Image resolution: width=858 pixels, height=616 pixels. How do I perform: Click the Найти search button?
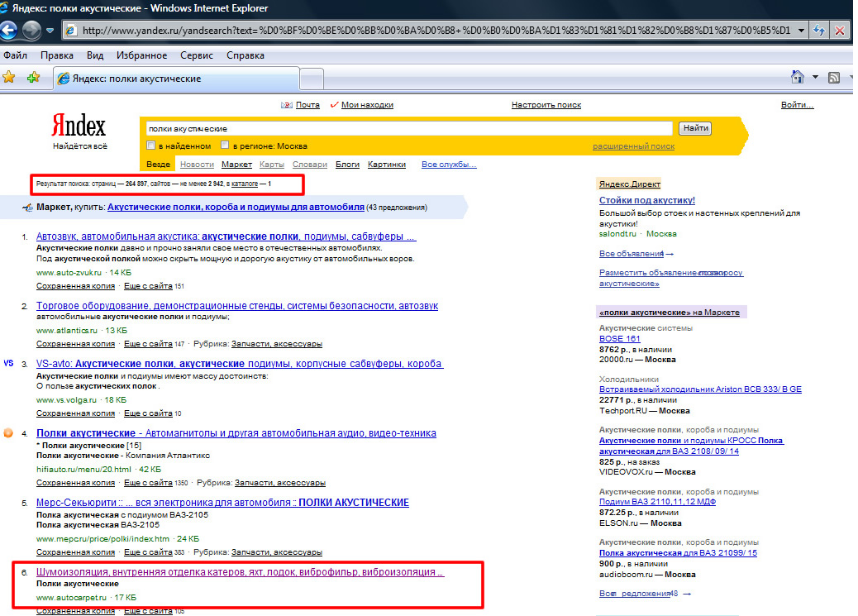695,128
